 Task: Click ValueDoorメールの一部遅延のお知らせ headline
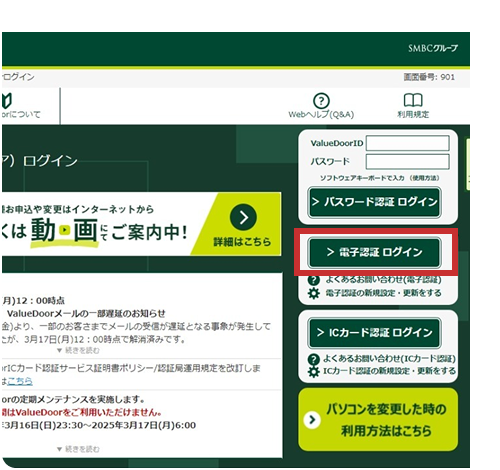(86, 314)
